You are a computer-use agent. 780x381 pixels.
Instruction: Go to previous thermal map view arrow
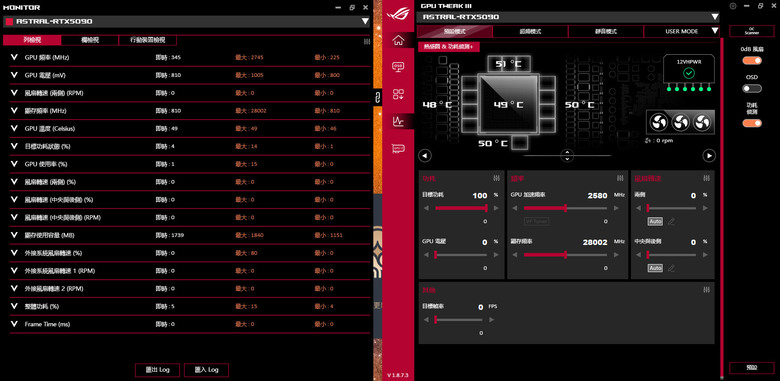[424, 156]
